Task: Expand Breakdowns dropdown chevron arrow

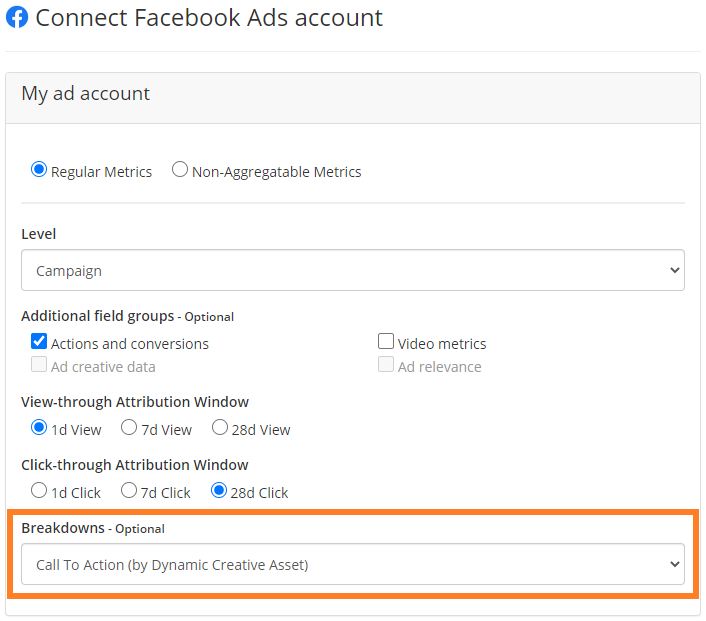Action: coord(674,564)
